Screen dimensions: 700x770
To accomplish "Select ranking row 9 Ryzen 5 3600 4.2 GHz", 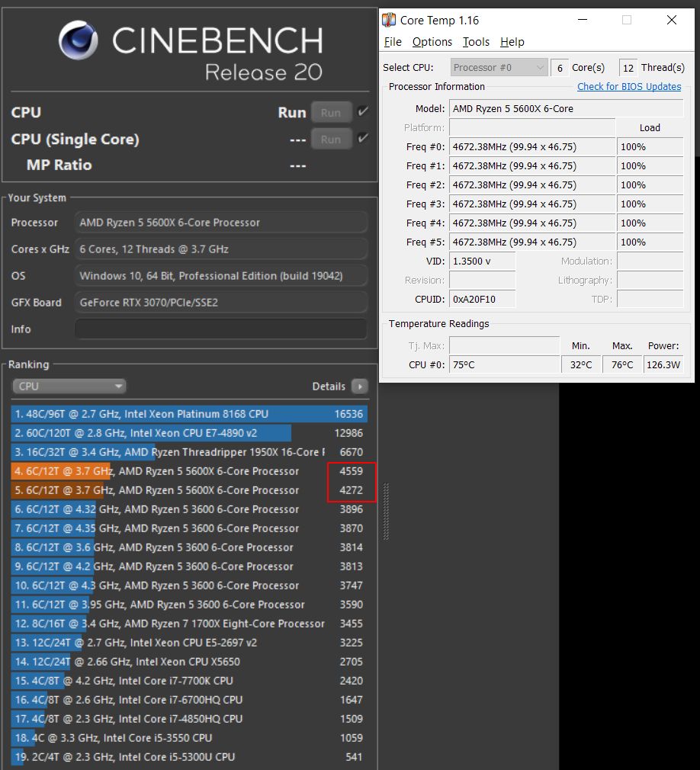I will (x=189, y=566).
